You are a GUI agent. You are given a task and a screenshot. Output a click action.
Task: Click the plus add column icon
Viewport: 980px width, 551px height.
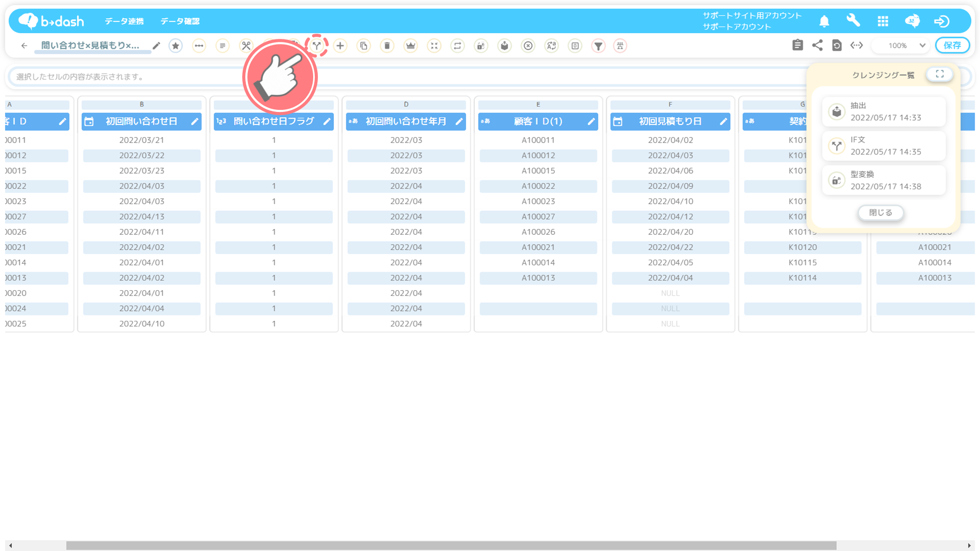(x=340, y=46)
